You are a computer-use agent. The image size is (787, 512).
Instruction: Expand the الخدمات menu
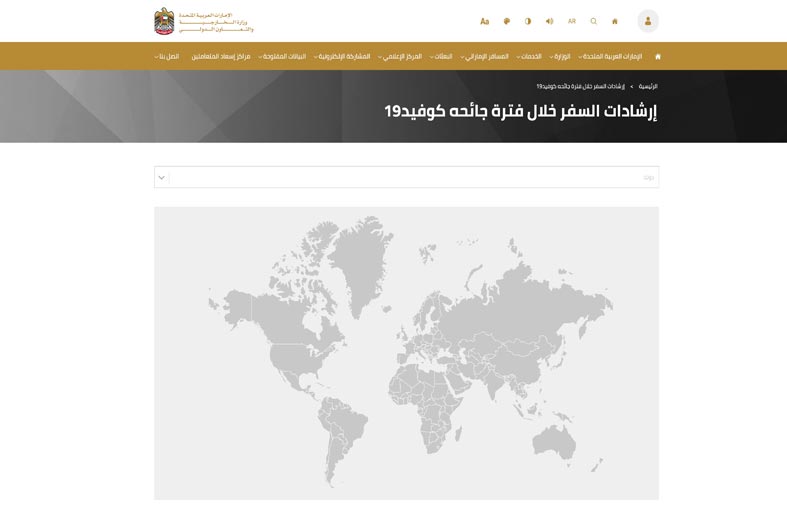click(529, 57)
